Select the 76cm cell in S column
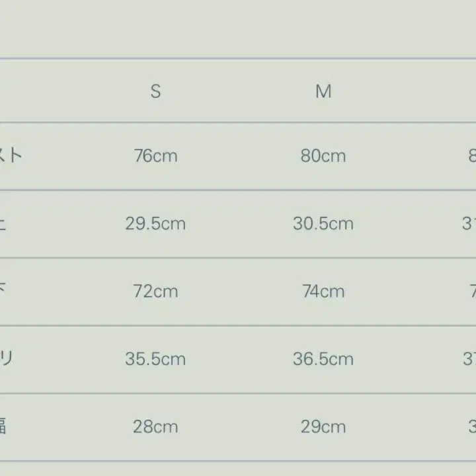 click(155, 156)
